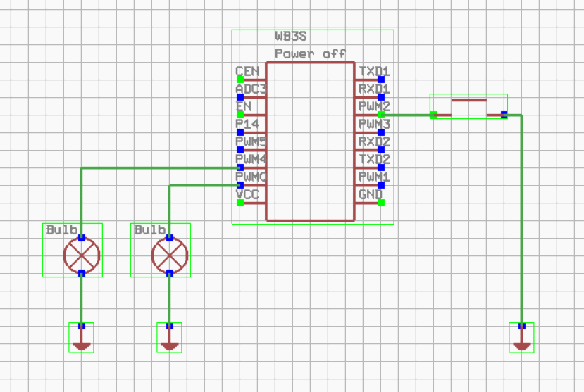Click the PWM3 pin terminal
The image size is (584, 392).
click(x=381, y=132)
